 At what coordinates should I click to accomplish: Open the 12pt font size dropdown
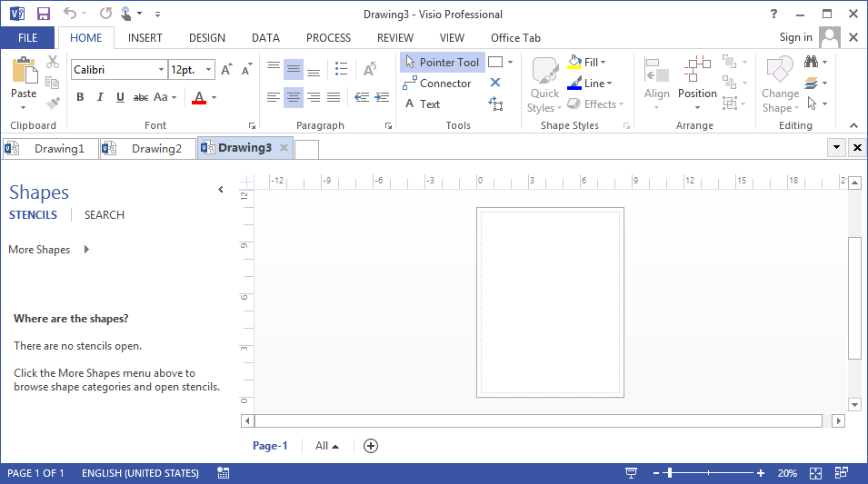click(209, 70)
